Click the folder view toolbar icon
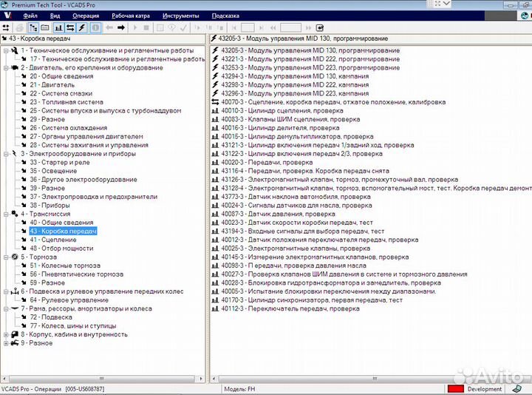Viewport: 532px width, 395px height. [45, 28]
